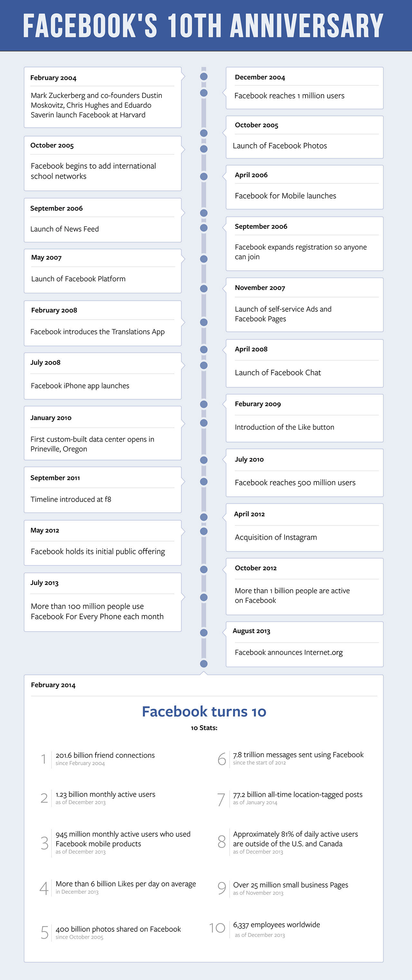Open the Introduction of the Like button card
Viewport: 412px width, 980px height.
point(304,418)
